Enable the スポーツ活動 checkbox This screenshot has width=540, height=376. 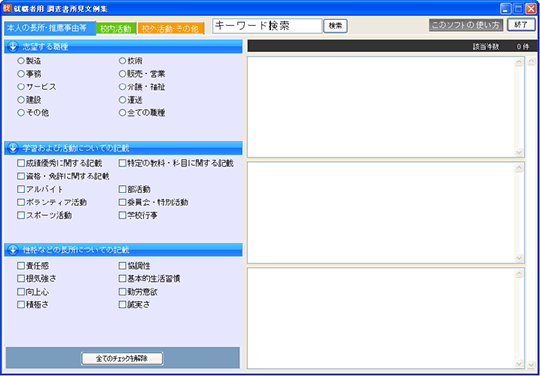coord(21,215)
